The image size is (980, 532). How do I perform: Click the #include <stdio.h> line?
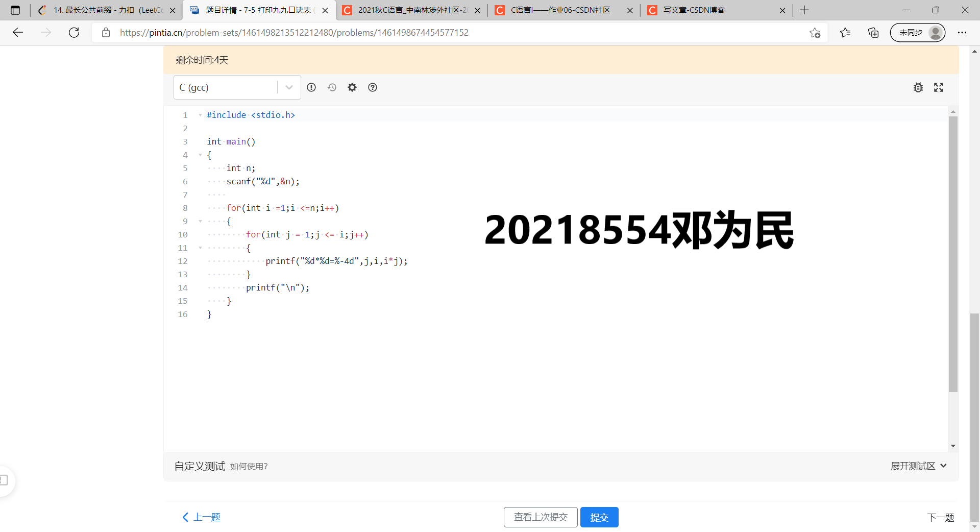pos(251,115)
